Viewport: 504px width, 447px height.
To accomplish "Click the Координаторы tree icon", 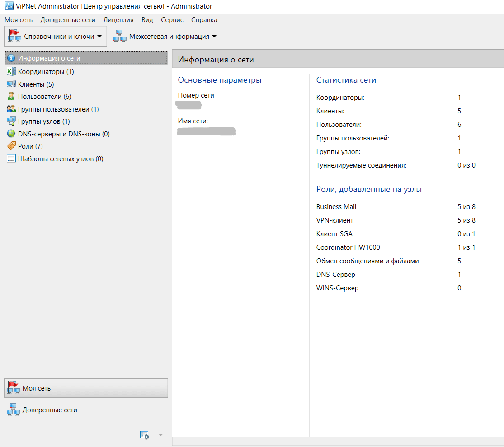I will (11, 71).
